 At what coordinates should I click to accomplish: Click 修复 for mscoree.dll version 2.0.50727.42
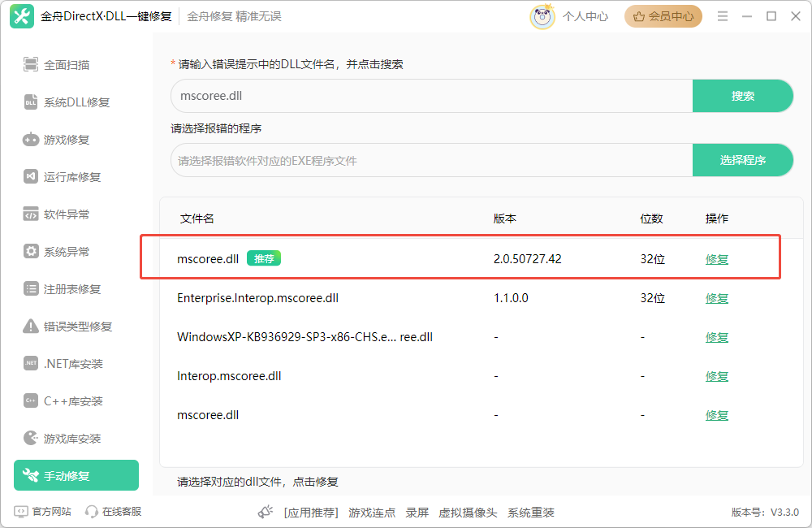(717, 259)
